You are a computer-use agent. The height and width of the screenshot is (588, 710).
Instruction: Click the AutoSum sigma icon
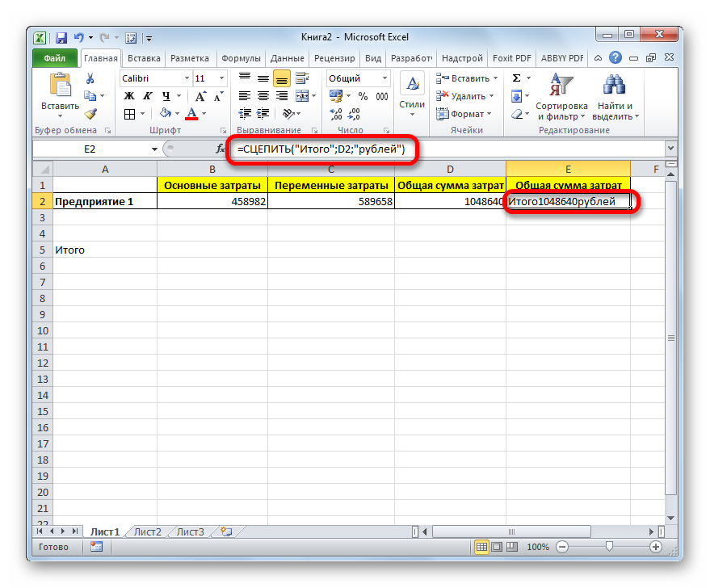[x=516, y=78]
